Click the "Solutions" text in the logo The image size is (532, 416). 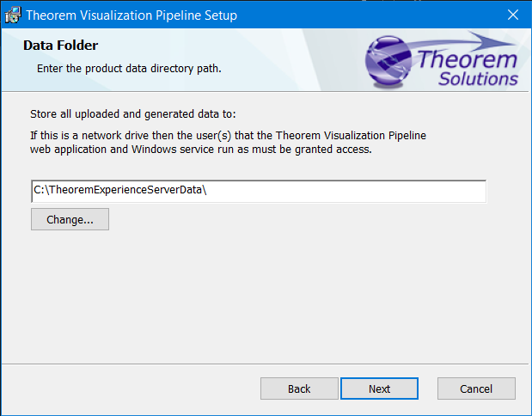478,79
